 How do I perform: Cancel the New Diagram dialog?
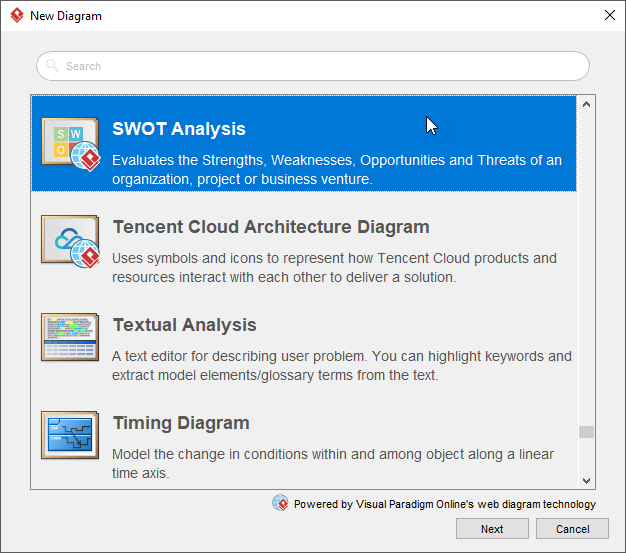pyautogui.click(x=572, y=529)
